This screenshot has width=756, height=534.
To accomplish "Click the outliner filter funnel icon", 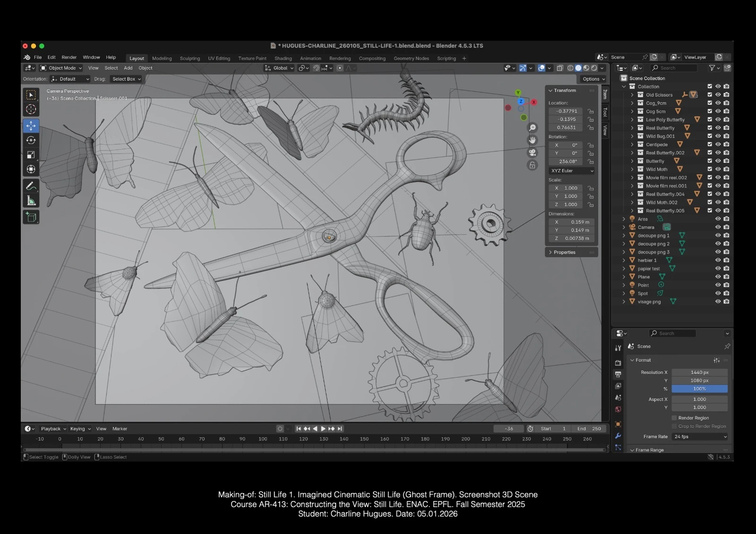I will coord(712,68).
